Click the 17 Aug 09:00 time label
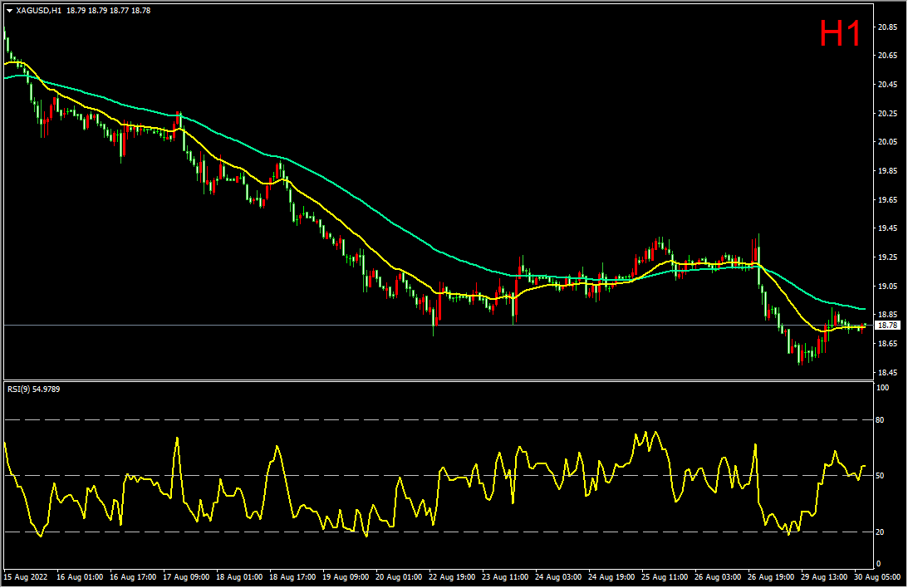Screen dimensions: 908x588 [x=186, y=577]
